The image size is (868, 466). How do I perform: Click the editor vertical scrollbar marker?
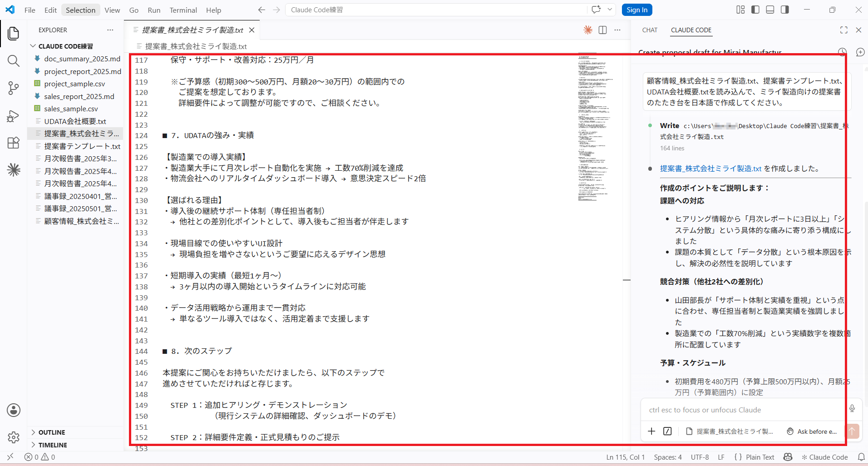tap(626, 280)
